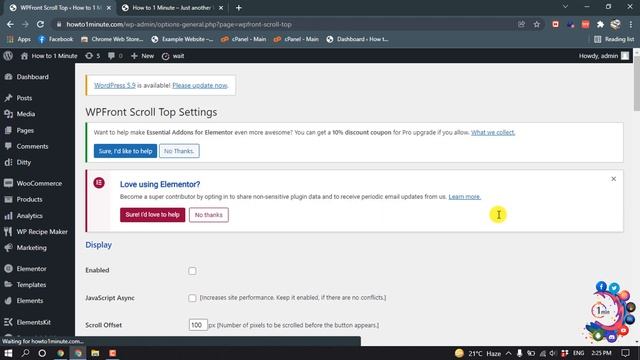Open File Explorer from taskbar
Viewport: 640px width, 360px height.
pos(95,353)
